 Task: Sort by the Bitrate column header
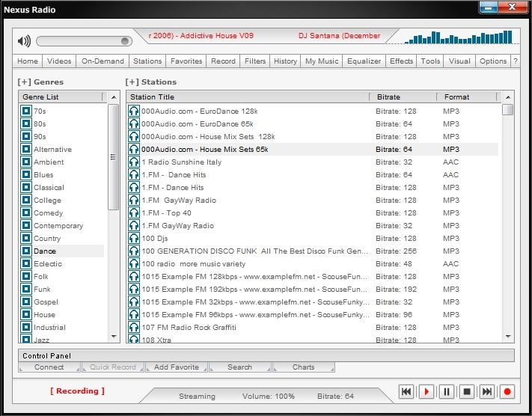[x=403, y=97]
